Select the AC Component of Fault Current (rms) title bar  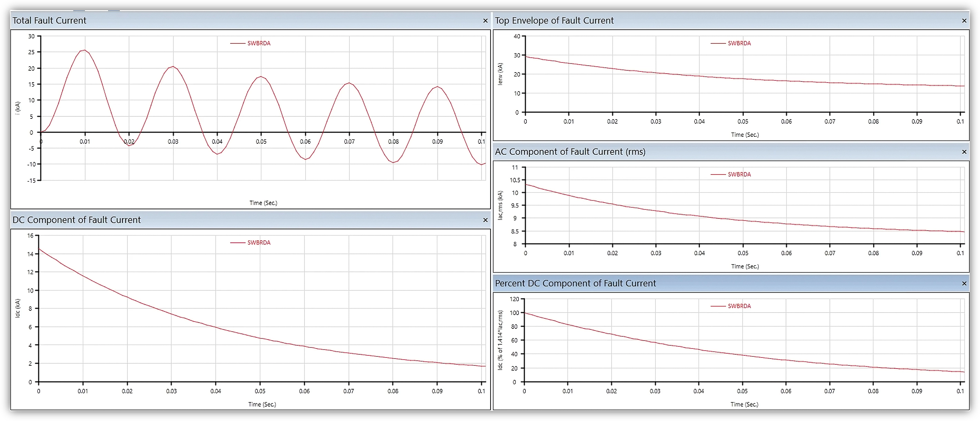[x=731, y=152]
